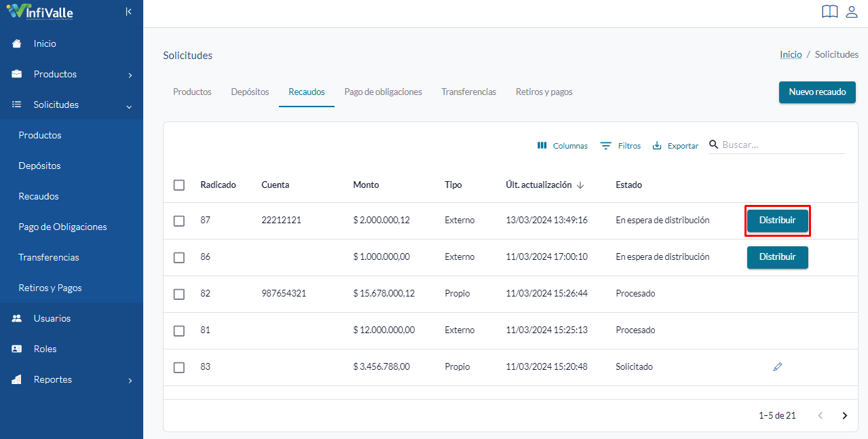Click the Roles ID card icon
Image resolution: width=868 pixels, height=439 pixels.
(x=17, y=349)
